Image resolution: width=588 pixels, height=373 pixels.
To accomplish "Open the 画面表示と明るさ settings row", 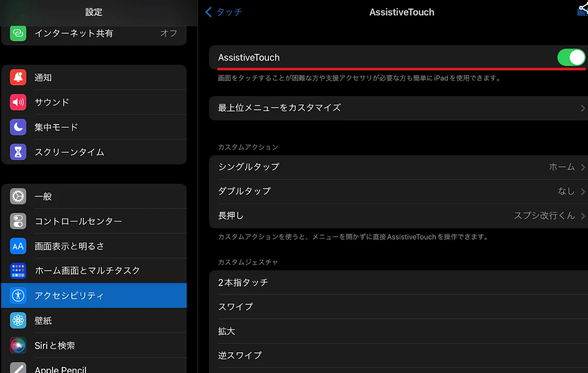I will [94, 246].
